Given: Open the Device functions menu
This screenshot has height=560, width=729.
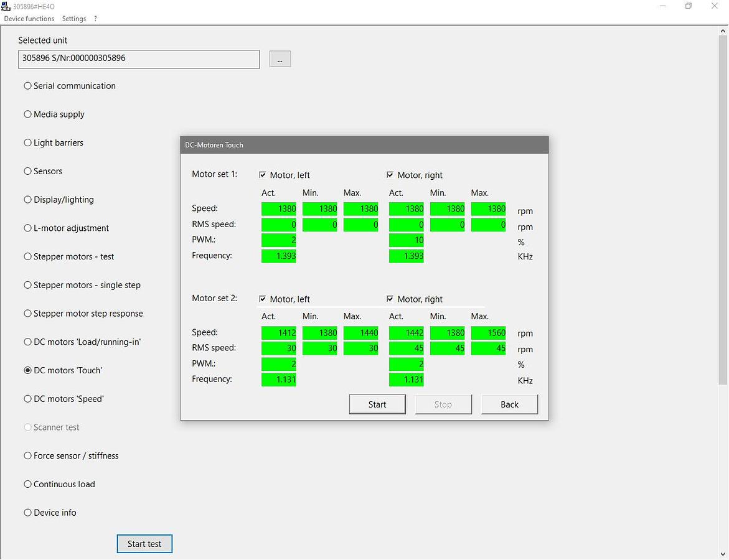Looking at the screenshot, I should click(29, 19).
